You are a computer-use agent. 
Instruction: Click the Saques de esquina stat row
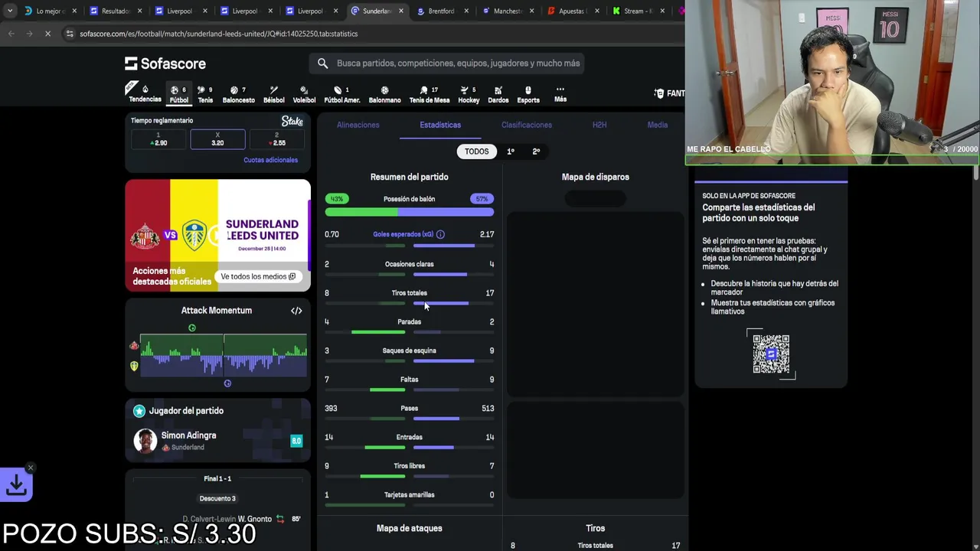point(409,355)
